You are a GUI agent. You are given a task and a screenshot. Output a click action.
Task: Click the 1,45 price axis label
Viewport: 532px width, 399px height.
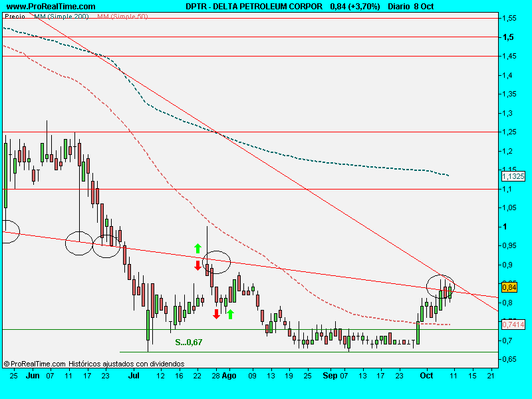509,56
